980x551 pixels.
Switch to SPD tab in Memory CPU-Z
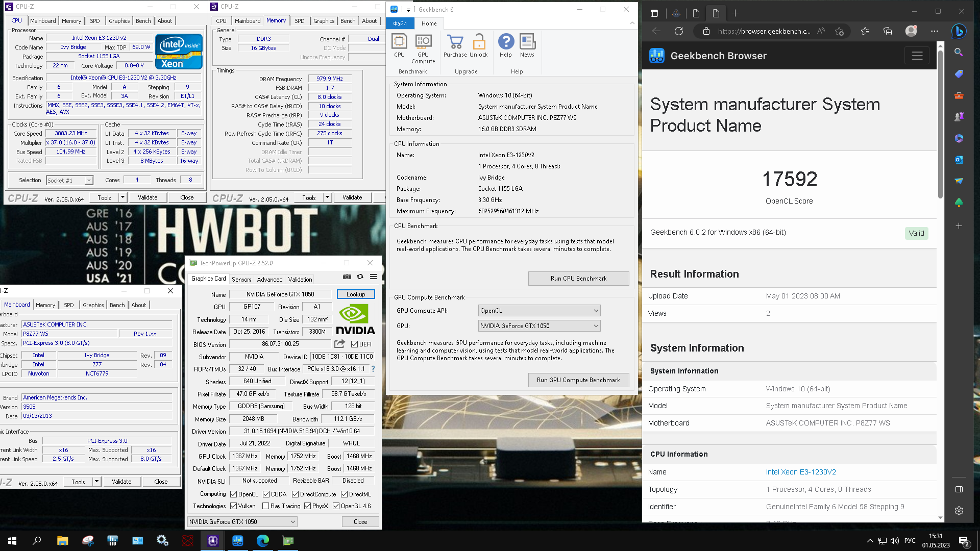pyautogui.click(x=300, y=21)
